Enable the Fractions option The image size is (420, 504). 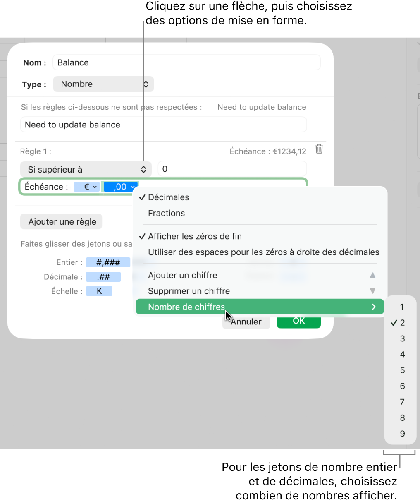pyautogui.click(x=166, y=213)
